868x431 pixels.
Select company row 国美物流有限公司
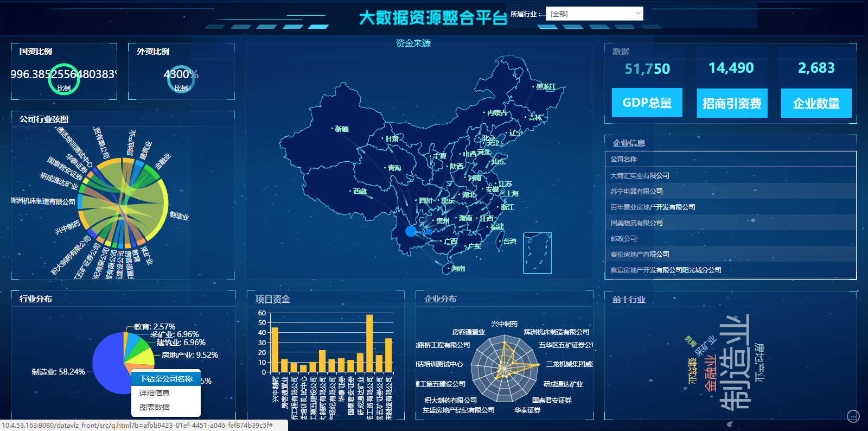pos(730,223)
